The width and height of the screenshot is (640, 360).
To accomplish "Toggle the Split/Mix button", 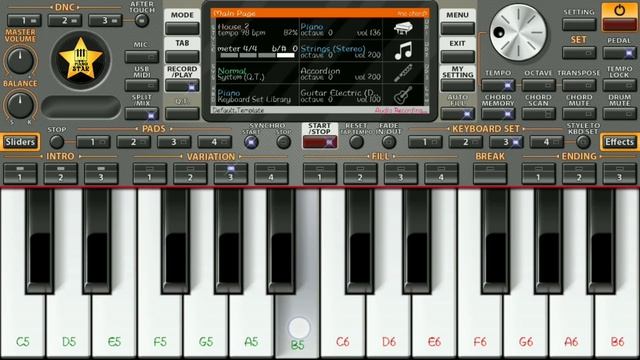I will coord(142,114).
